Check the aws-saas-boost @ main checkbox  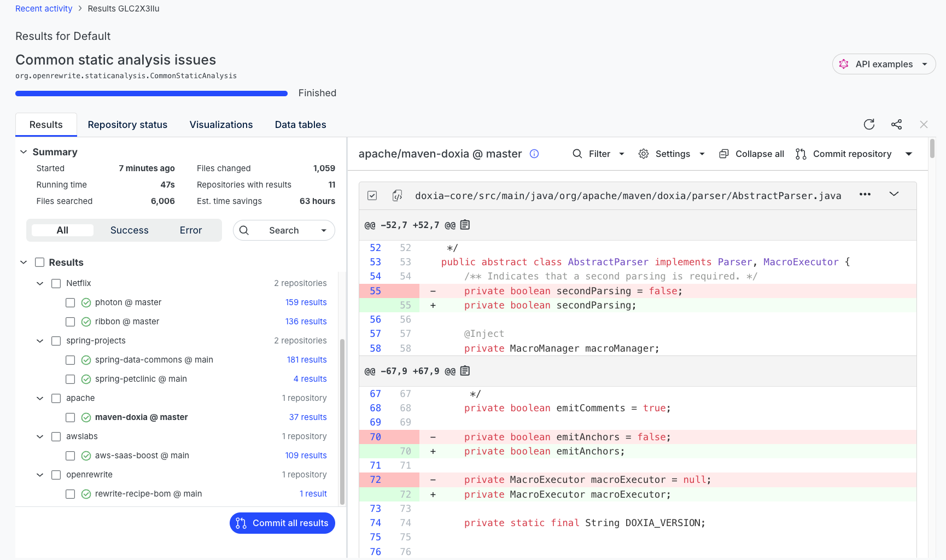(70, 456)
